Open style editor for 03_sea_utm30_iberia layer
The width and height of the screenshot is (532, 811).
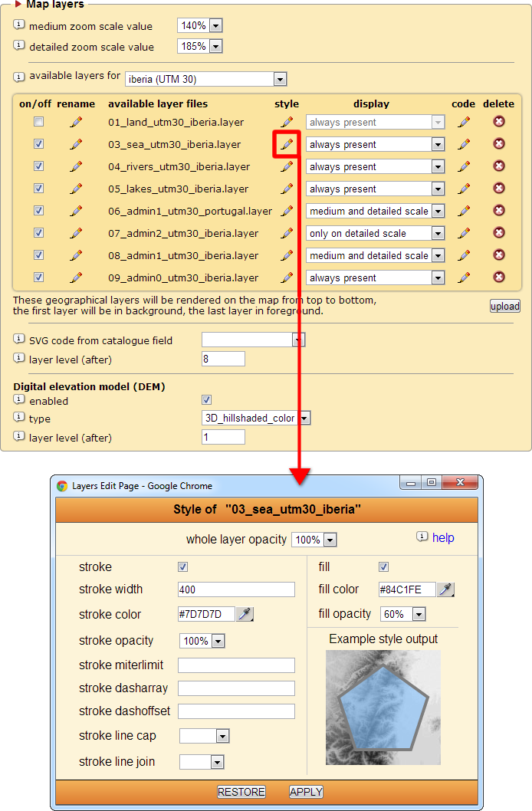pos(287,144)
